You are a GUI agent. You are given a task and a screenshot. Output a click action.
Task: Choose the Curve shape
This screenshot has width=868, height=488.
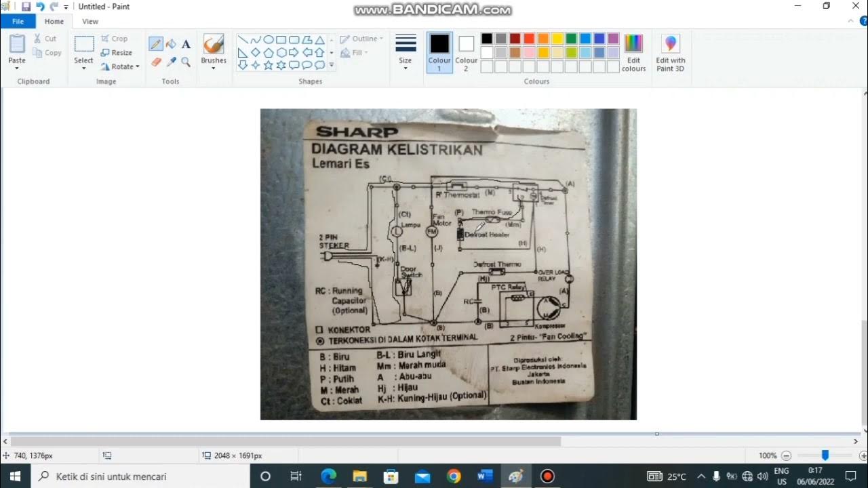click(x=256, y=40)
